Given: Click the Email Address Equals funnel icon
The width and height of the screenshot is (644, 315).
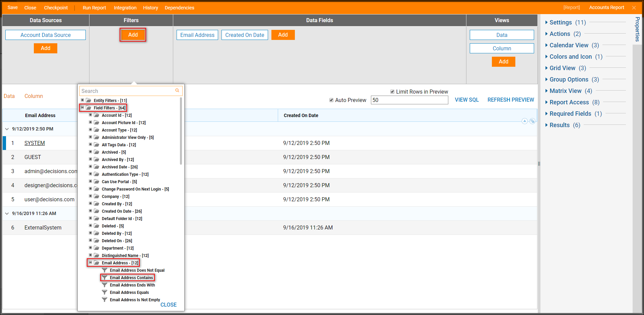Looking at the screenshot, I should pyautogui.click(x=105, y=292).
